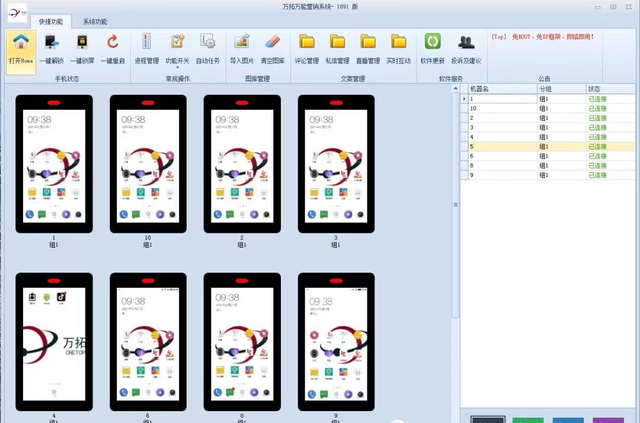Image resolution: width=640 pixels, height=423 pixels.
Task: Click the 打开Home house icon
Action: click(x=20, y=46)
